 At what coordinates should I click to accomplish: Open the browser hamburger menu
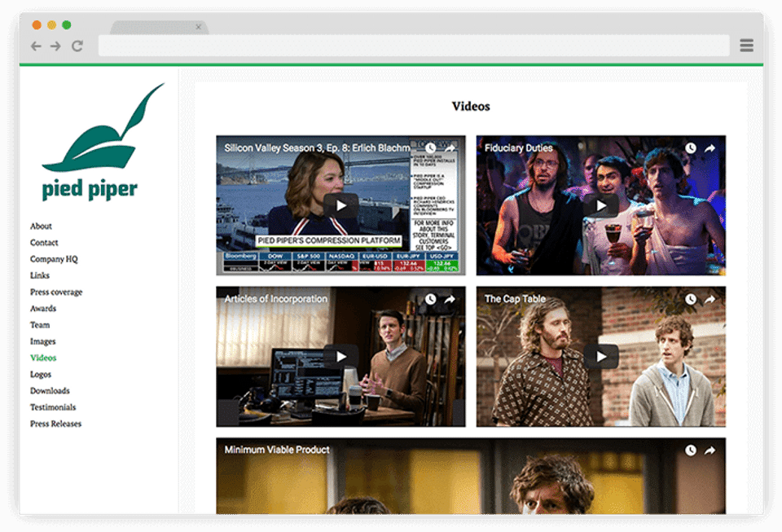click(746, 46)
